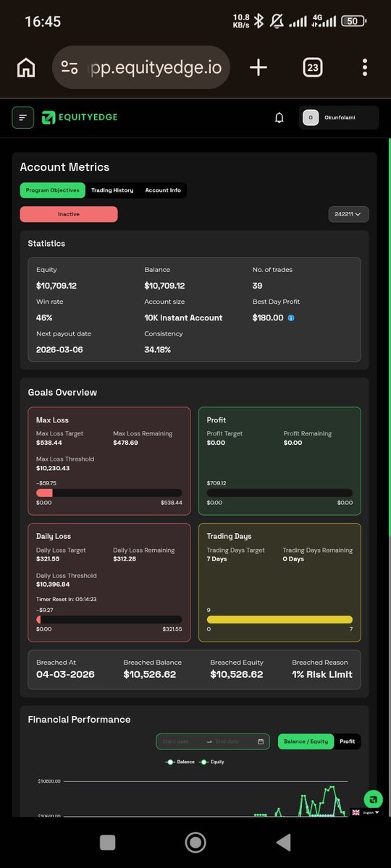Select the Program Objectives tab

coord(53,190)
